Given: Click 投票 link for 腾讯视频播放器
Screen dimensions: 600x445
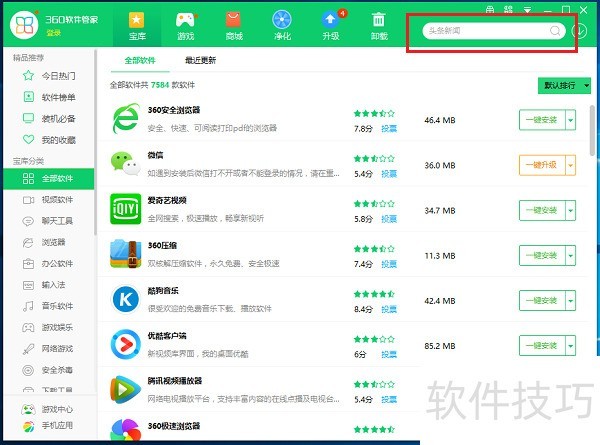Looking at the screenshot, I should [389, 400].
